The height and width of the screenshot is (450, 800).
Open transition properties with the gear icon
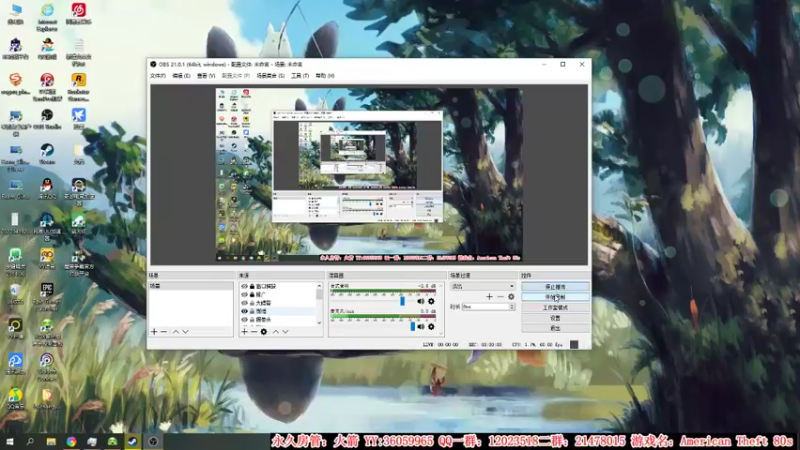511,296
